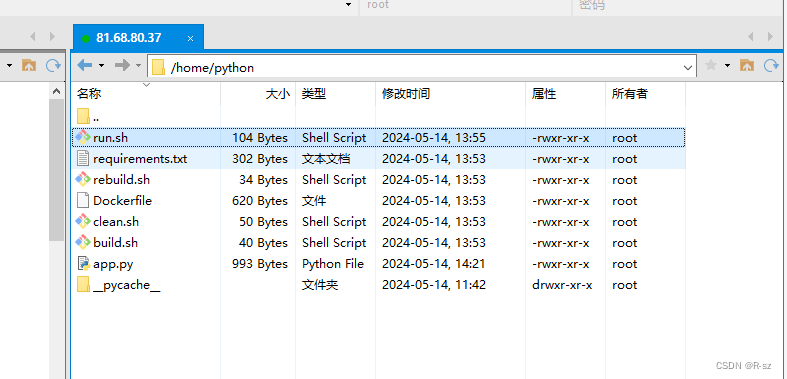This screenshot has width=787, height=379.
Task: Open back history dropdown arrow
Action: pos(101,66)
